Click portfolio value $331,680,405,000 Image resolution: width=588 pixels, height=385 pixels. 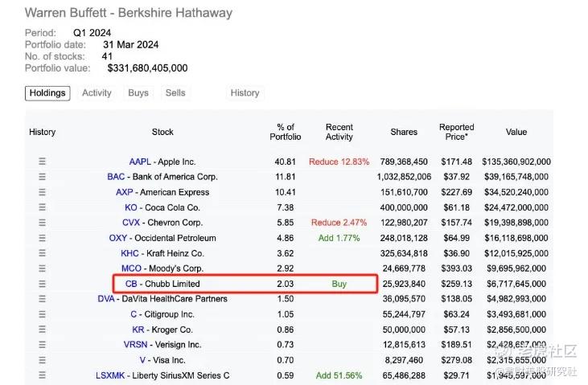147,68
